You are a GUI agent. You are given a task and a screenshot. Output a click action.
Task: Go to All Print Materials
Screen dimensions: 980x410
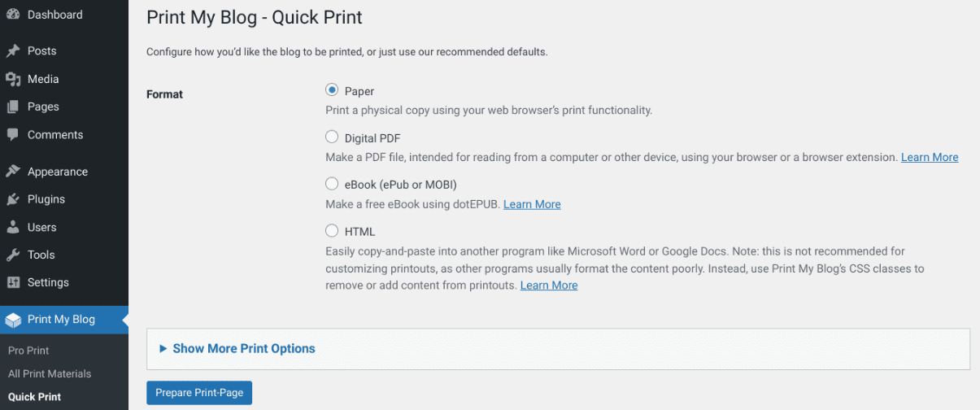pyautogui.click(x=50, y=374)
